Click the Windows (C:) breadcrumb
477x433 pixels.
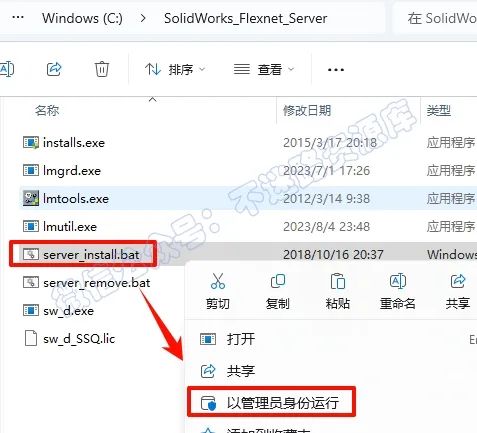[82, 18]
